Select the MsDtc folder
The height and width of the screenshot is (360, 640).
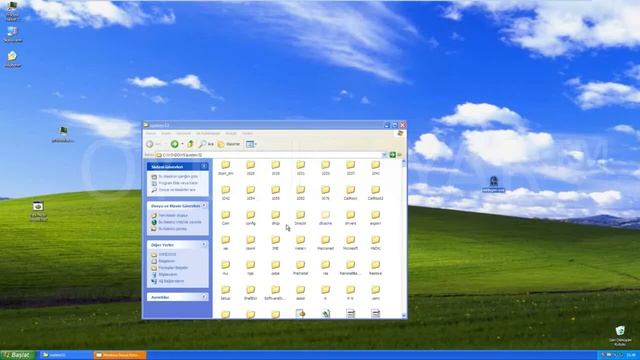coord(376,242)
